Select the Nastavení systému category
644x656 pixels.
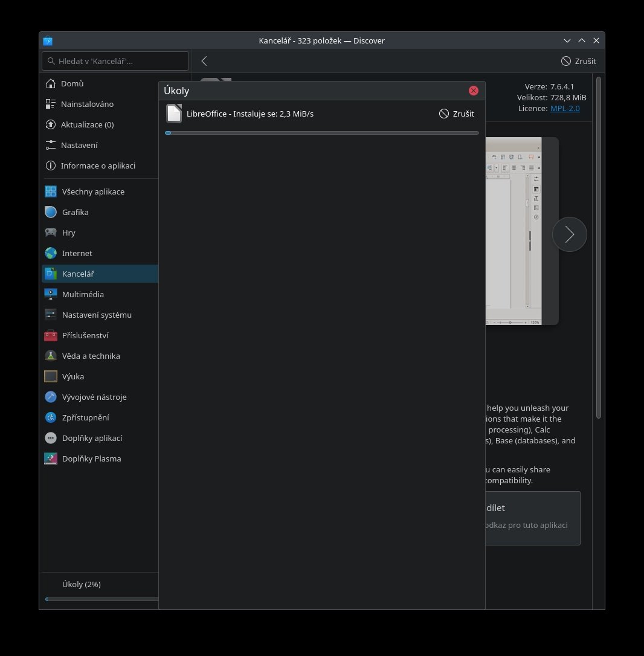coord(100,315)
